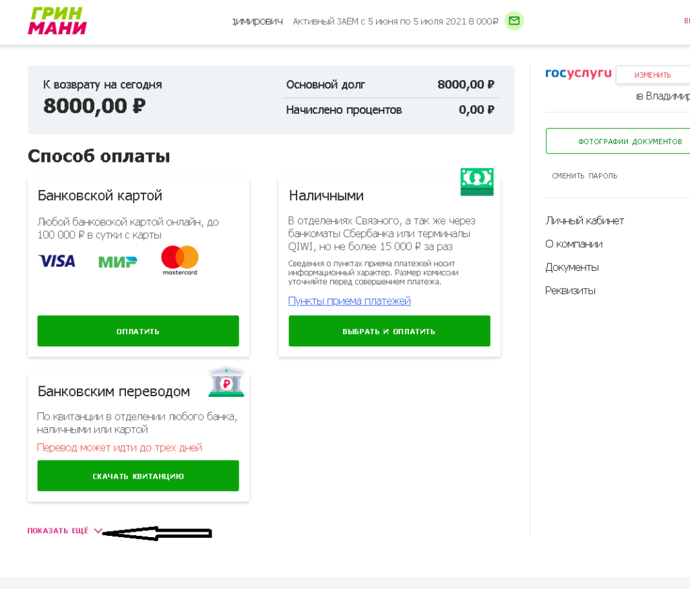Click the banknote icon on the cash card

point(477,181)
